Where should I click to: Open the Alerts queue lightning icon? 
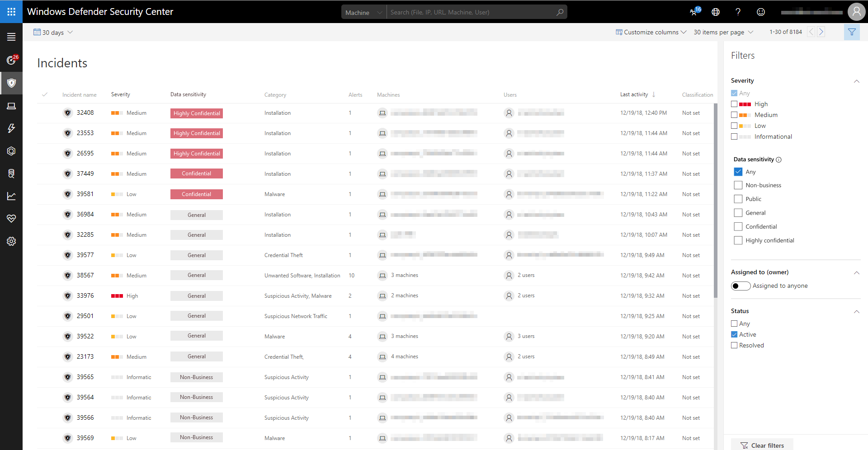coord(11,128)
